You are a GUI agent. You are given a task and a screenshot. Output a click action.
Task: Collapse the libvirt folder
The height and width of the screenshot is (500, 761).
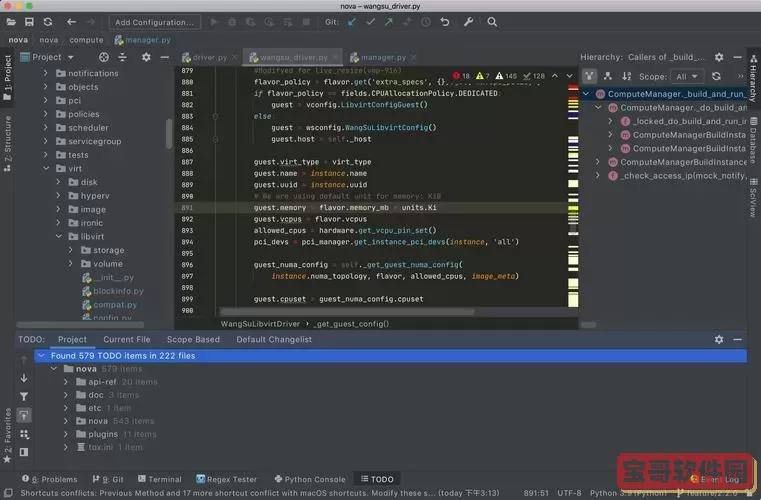click(x=58, y=236)
